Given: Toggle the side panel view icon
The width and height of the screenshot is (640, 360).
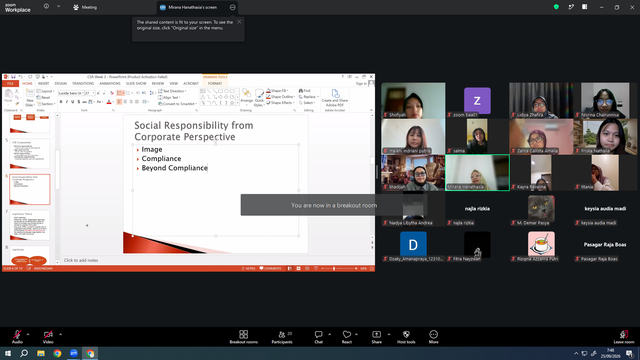Looking at the screenshot, I should point(584,7).
